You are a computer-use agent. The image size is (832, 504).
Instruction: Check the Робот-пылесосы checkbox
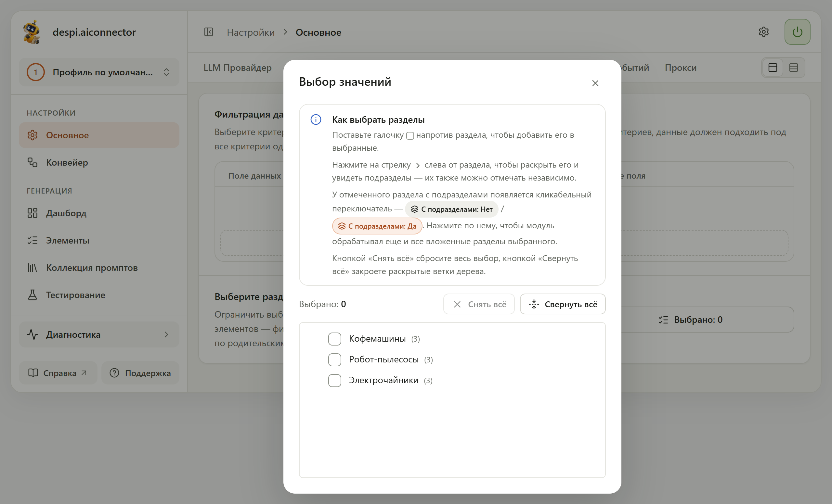pos(334,359)
